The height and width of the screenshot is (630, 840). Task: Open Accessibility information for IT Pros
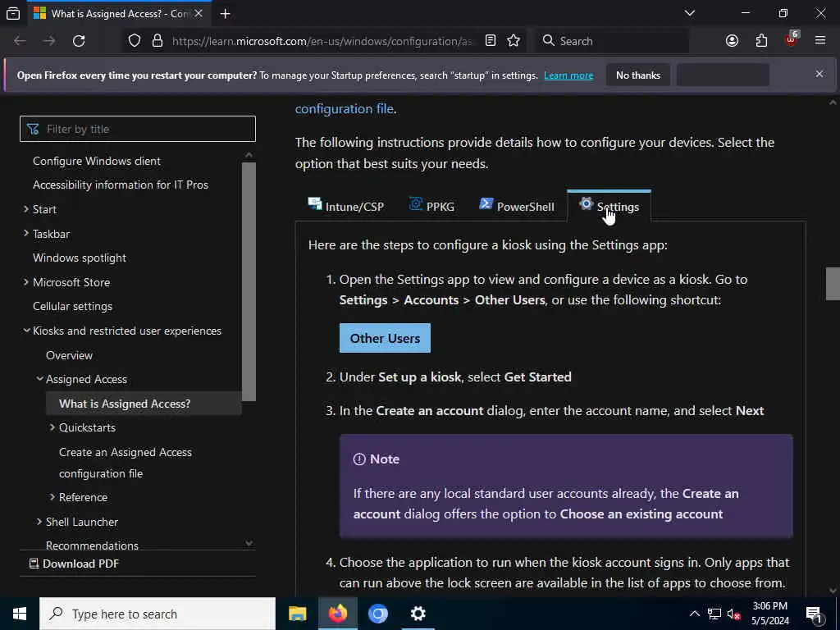pyautogui.click(x=121, y=185)
